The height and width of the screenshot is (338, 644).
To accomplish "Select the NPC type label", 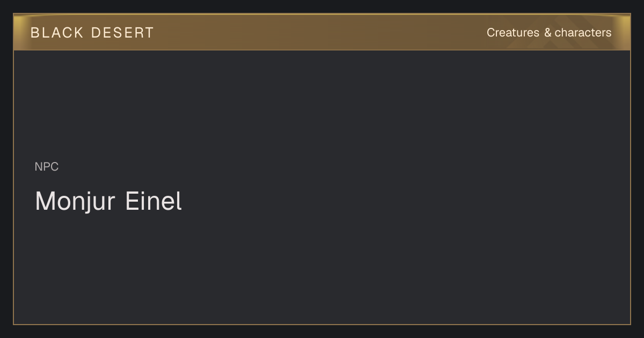I will [x=47, y=167].
